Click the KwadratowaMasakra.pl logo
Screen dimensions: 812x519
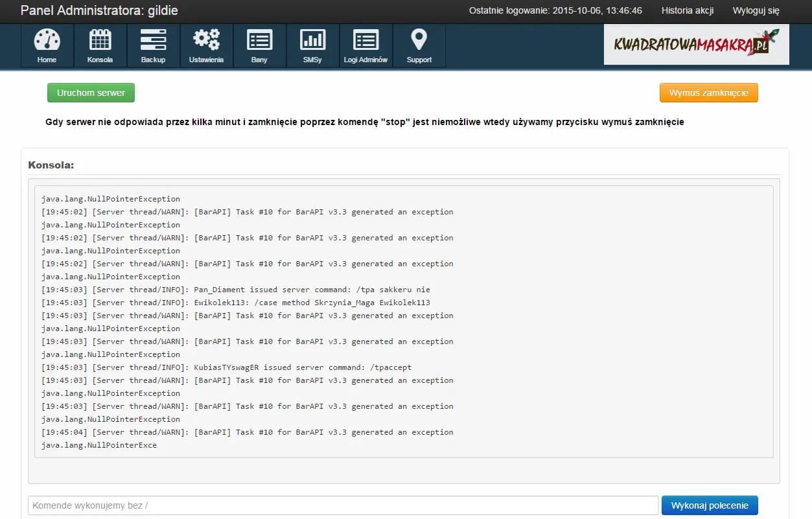(x=697, y=45)
